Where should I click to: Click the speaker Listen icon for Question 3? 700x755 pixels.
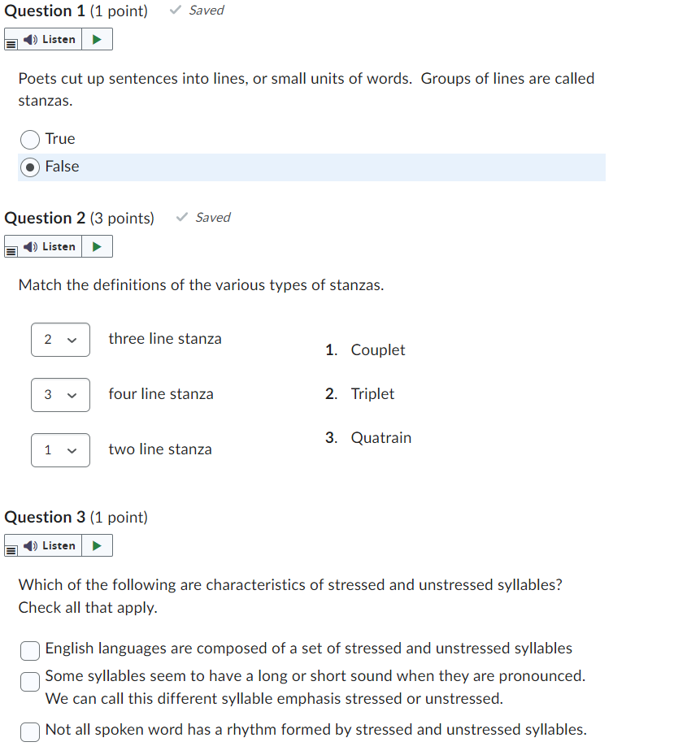(30, 545)
